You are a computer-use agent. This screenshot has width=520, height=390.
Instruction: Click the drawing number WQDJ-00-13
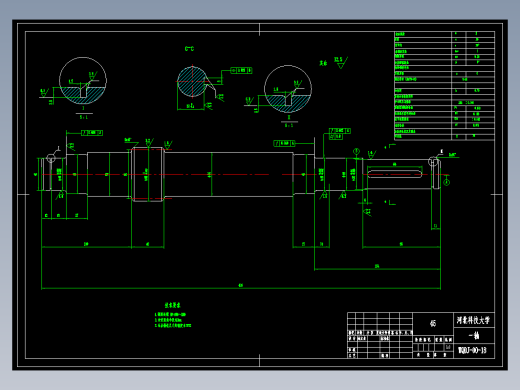pyautogui.click(x=472, y=350)
